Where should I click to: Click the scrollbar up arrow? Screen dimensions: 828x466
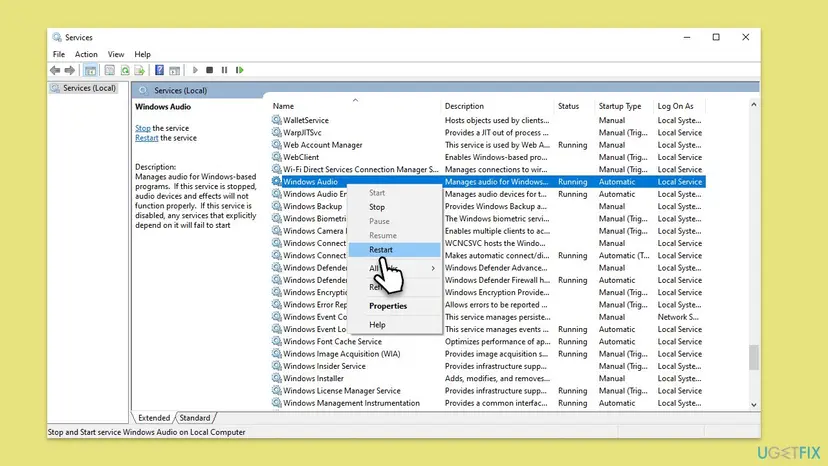tap(754, 105)
